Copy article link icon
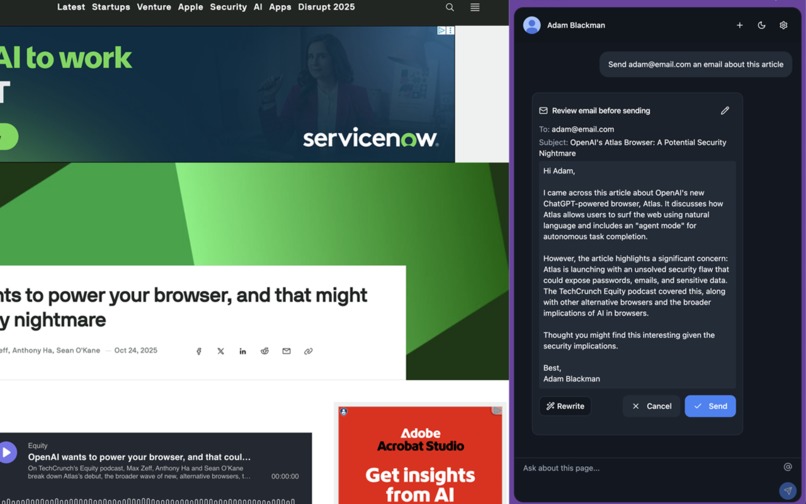Viewport: 806px width, 504px height. coord(308,351)
